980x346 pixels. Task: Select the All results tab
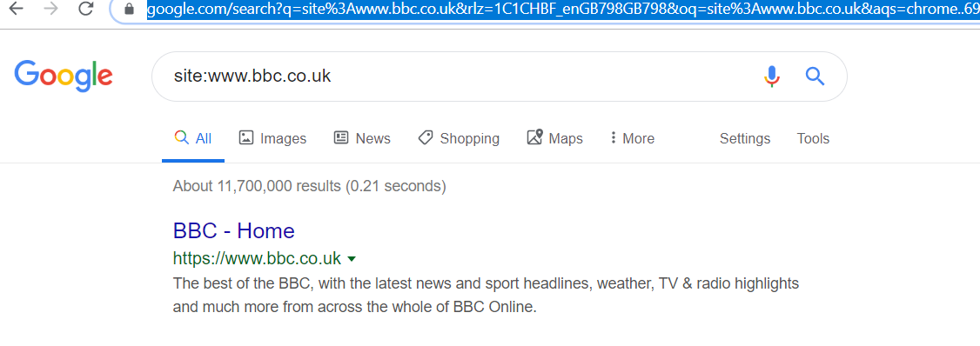193,138
